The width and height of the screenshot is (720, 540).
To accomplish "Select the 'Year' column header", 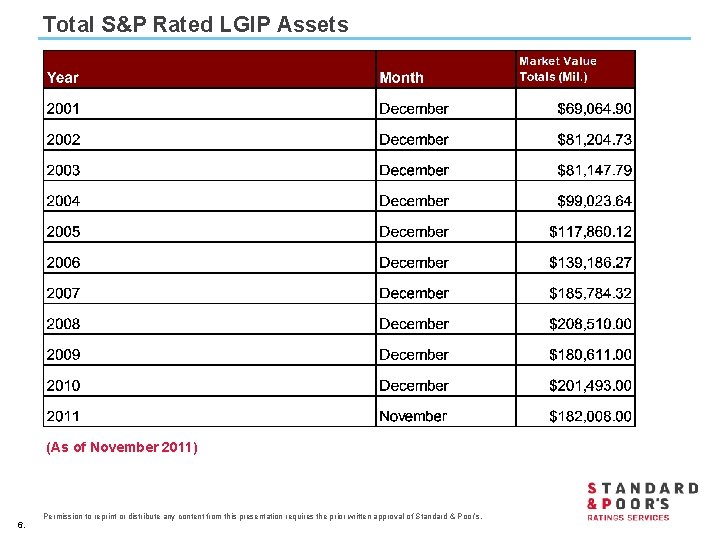I will (63, 77).
